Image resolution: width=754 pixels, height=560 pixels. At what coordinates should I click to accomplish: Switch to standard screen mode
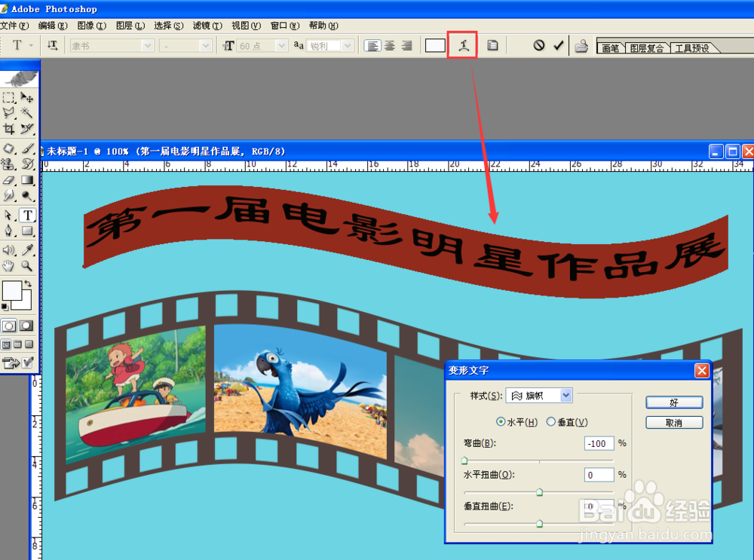click(x=6, y=344)
